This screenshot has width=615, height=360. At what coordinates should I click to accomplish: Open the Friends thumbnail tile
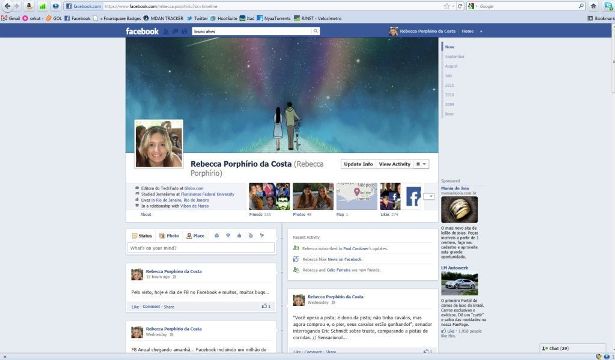tap(269, 196)
